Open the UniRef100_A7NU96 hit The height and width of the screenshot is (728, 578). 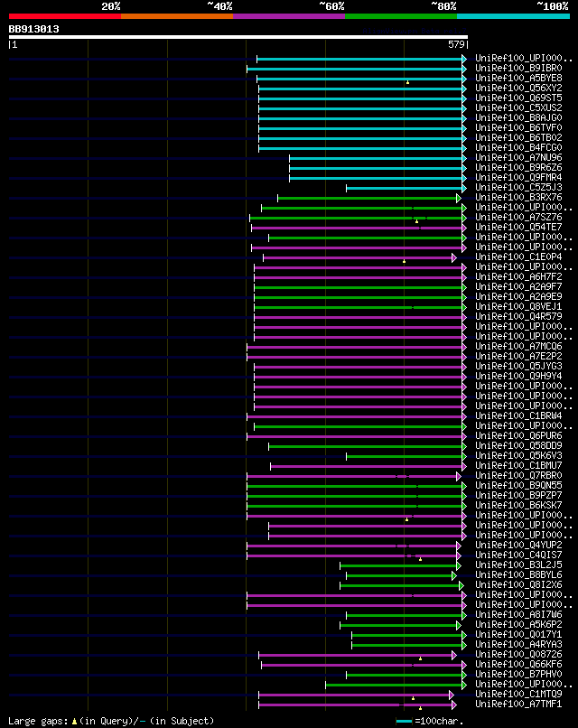coord(518,158)
